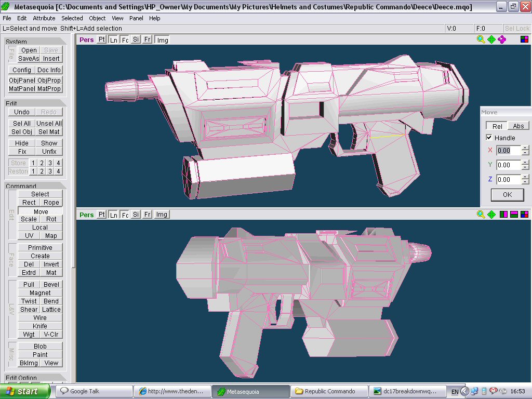Open Republic Commando folder from taskbar

(x=329, y=391)
